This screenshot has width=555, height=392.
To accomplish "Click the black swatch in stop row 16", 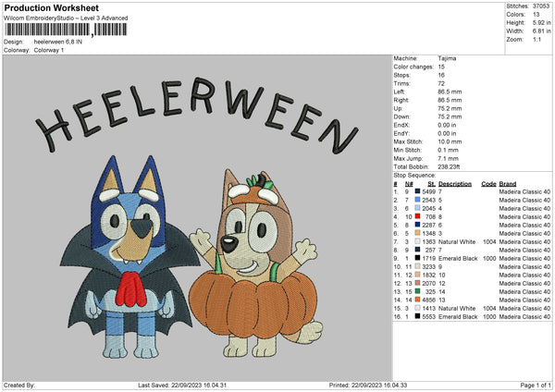I will click(x=418, y=316).
